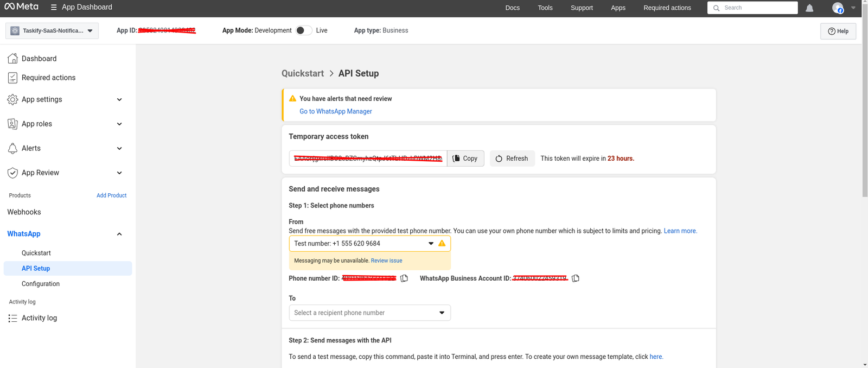Open the recipient phone number dropdown
The image size is (868, 368).
369,313
